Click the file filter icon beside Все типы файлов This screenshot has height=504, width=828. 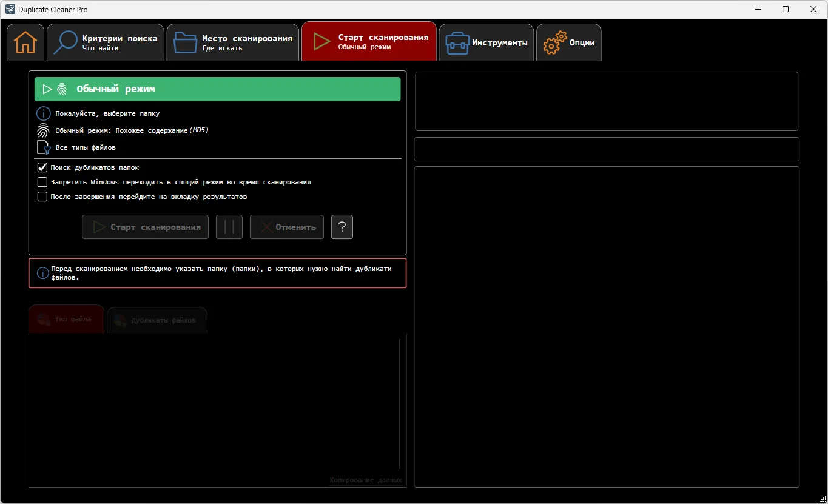pyautogui.click(x=43, y=147)
